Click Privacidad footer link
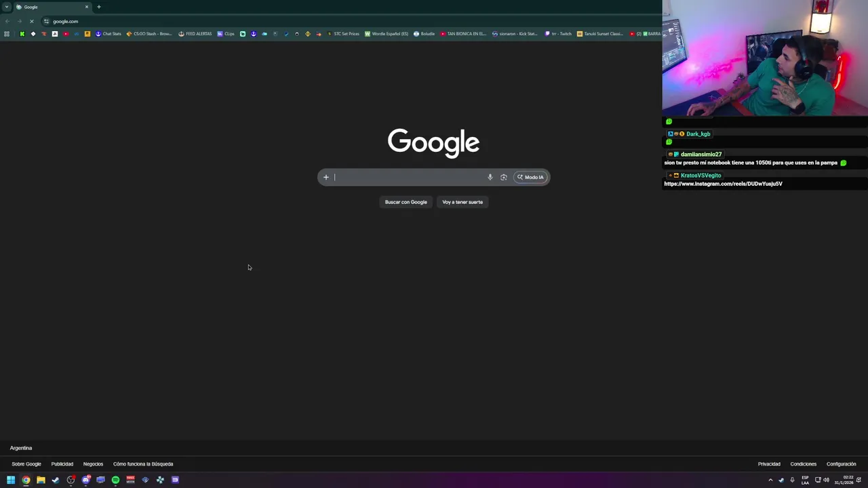Screen dimensions: 868x488 [x=769, y=464]
